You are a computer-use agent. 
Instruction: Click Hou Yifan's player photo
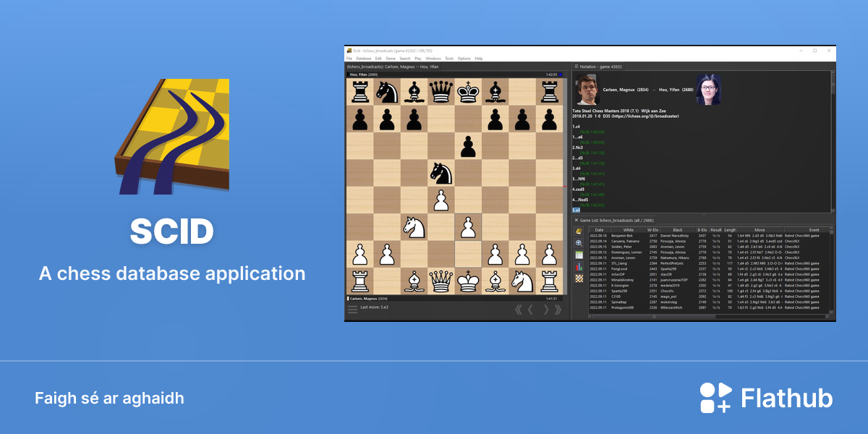[x=709, y=90]
